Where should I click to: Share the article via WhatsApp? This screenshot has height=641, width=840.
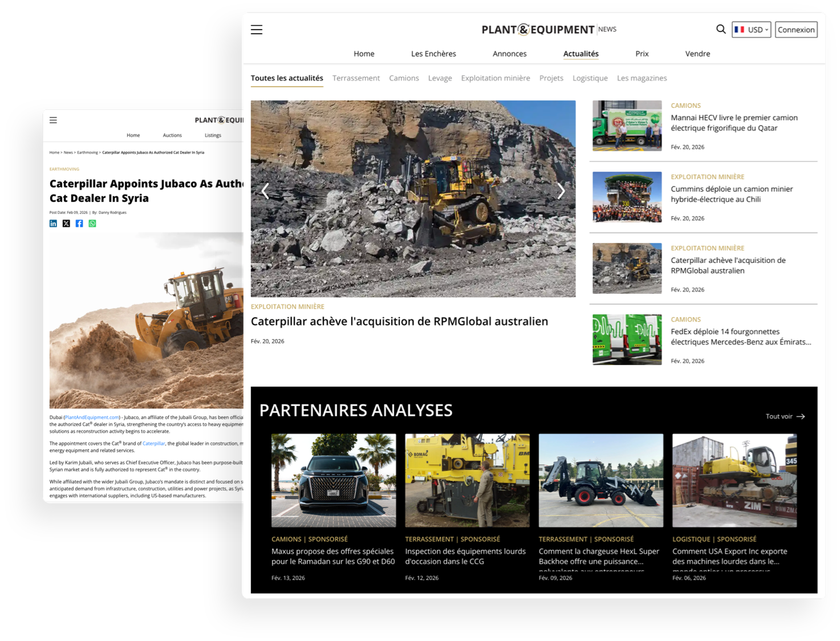click(x=92, y=224)
